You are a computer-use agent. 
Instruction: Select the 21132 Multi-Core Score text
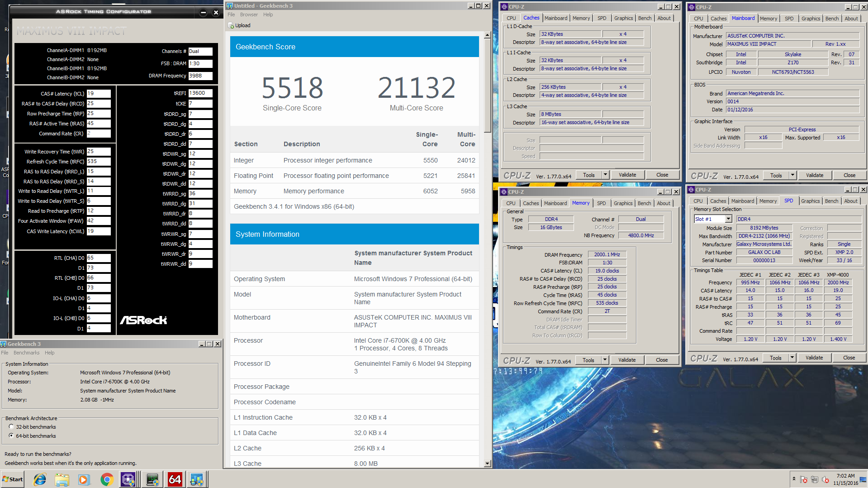pyautogui.click(x=417, y=88)
